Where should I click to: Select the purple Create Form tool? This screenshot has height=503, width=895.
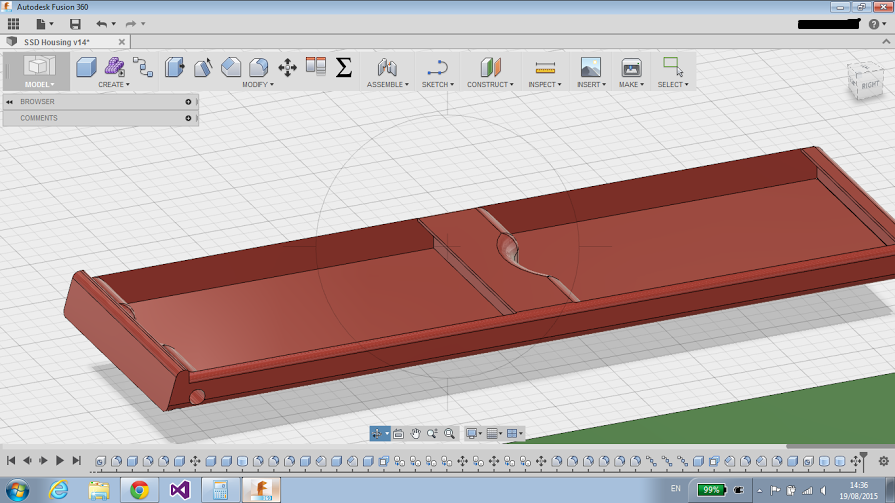pos(114,67)
